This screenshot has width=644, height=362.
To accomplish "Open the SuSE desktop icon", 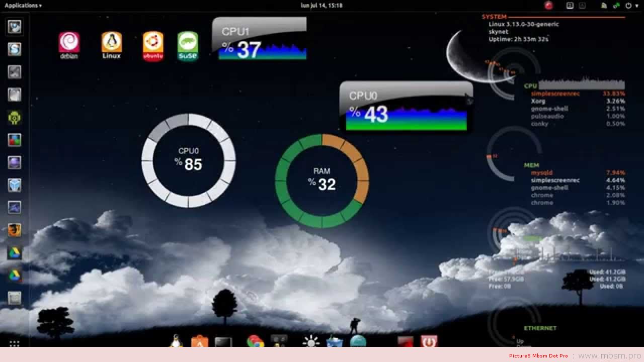I will [188, 46].
